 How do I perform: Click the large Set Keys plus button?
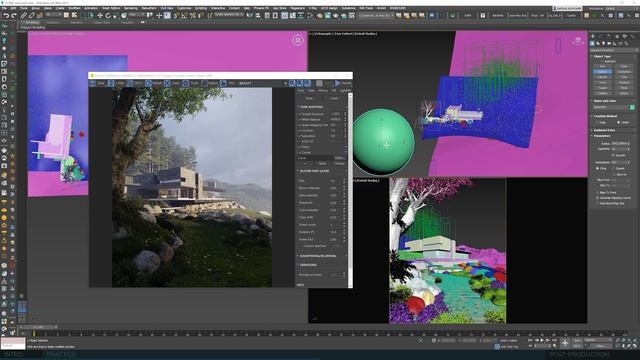(x=565, y=343)
